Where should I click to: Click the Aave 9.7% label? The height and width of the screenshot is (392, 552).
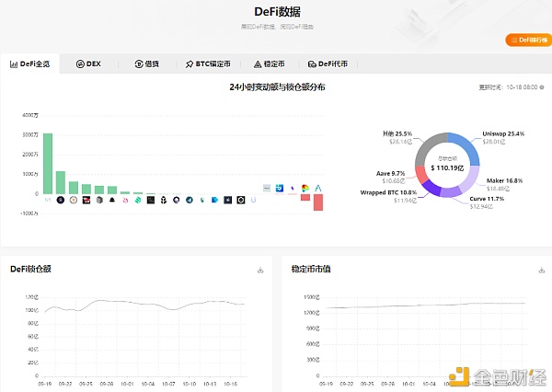391,173
